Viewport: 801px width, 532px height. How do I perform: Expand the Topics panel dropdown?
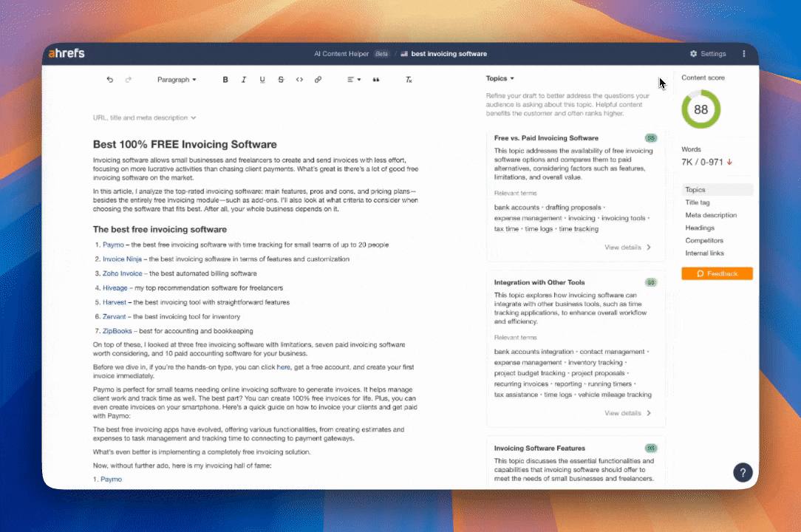[x=500, y=78]
